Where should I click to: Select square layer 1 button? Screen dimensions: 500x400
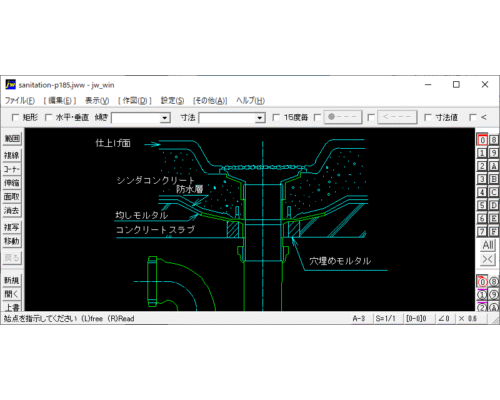point(482,153)
